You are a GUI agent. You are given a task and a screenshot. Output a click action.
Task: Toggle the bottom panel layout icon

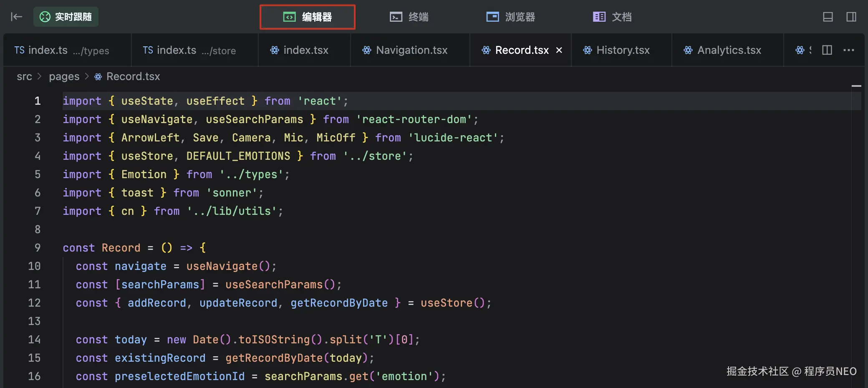(x=828, y=17)
